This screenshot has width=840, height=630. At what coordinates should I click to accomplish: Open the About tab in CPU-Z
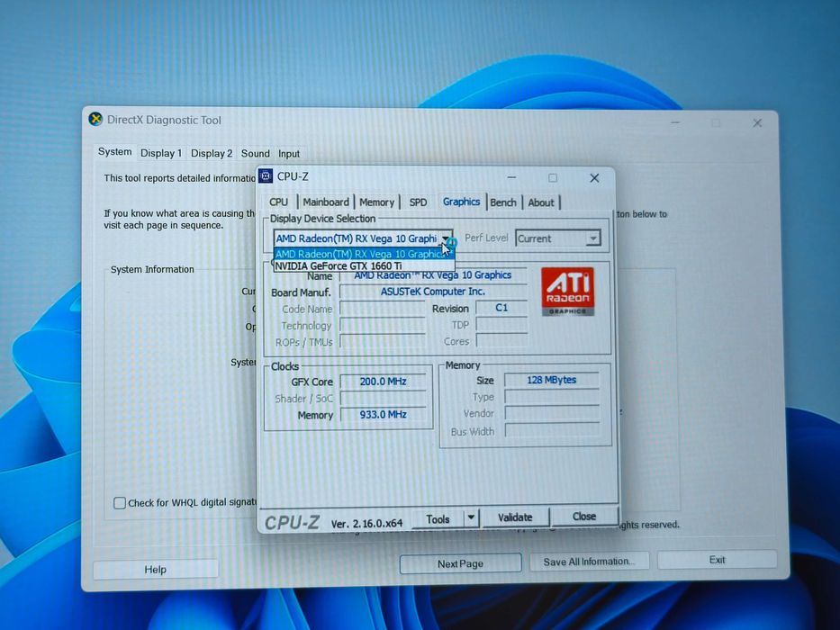pyautogui.click(x=540, y=202)
